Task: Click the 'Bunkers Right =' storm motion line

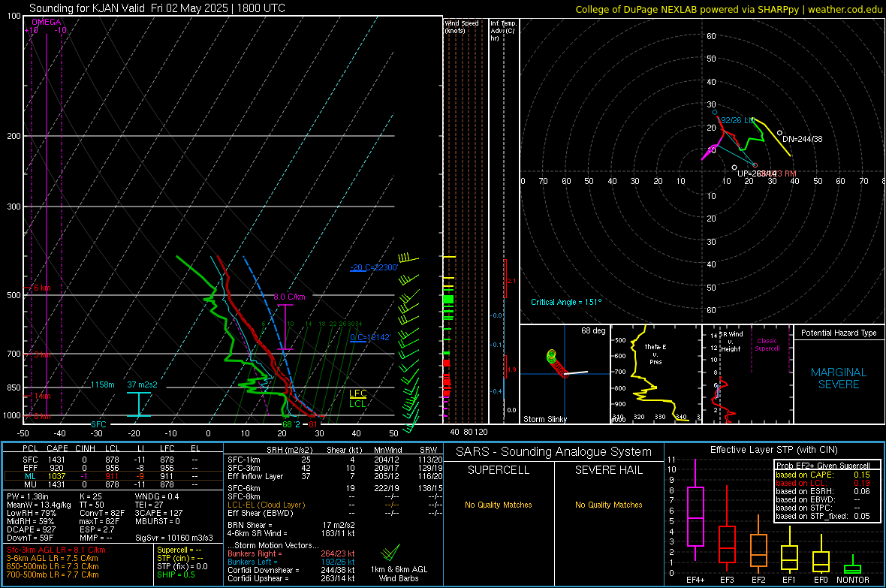Action: [x=291, y=554]
